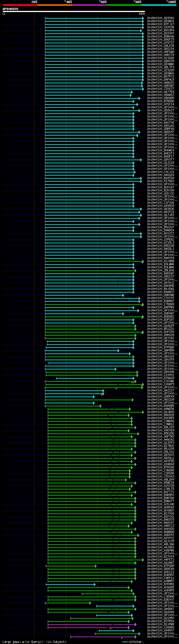Click the green ~80% identity legend segment
Image resolution: width=179 pixels, height=644 pixels.
(x=124, y=5)
